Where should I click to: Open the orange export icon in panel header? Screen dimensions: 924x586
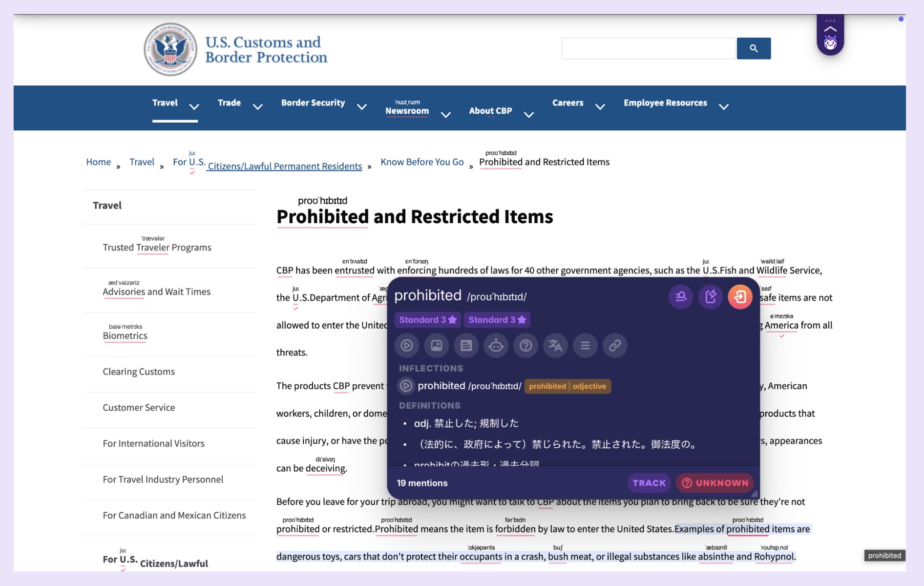tap(740, 296)
